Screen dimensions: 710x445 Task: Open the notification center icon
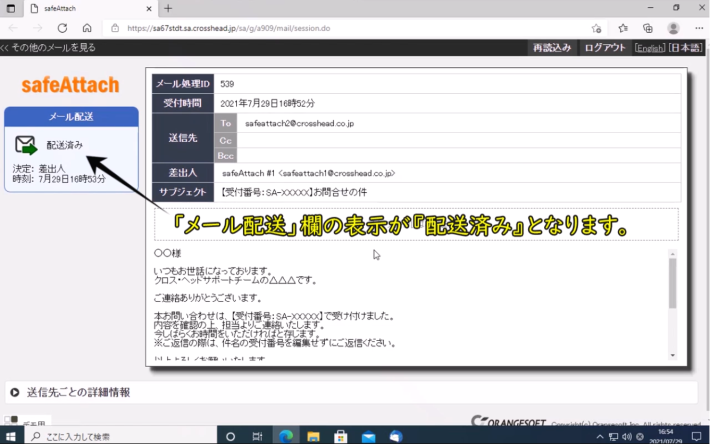pyautogui.click(x=696, y=437)
